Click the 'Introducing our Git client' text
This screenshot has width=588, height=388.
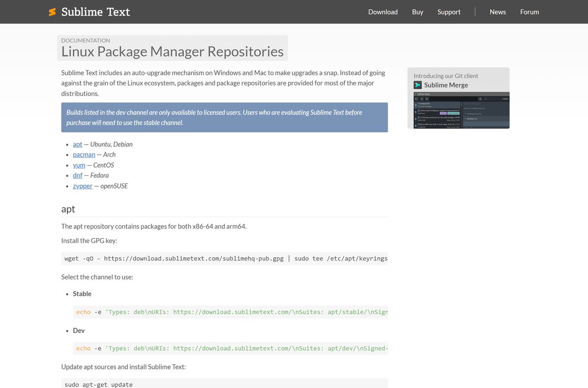pyautogui.click(x=445, y=75)
